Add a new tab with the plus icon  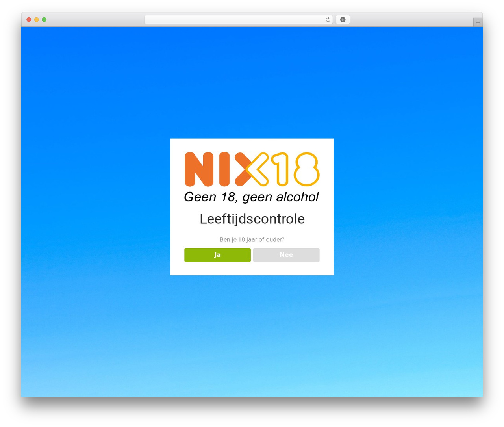click(x=478, y=22)
